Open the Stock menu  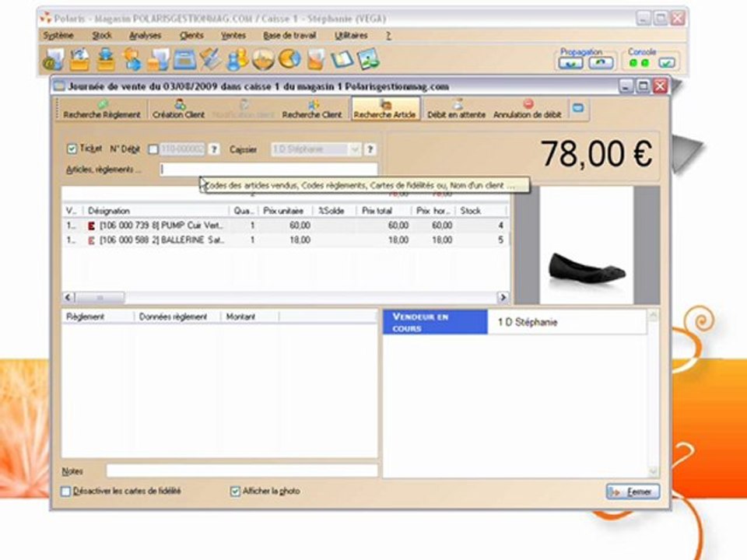point(101,35)
